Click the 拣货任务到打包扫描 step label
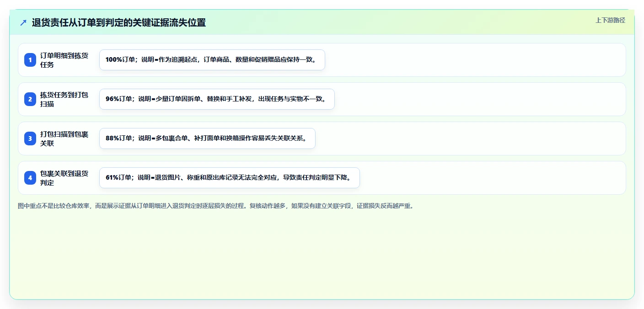Viewport: 644px width, 309px height. tap(64, 99)
